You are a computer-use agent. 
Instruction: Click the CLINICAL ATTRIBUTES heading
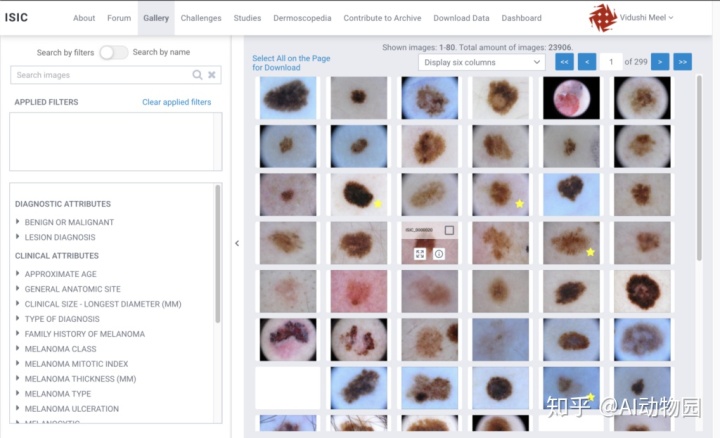point(57,256)
